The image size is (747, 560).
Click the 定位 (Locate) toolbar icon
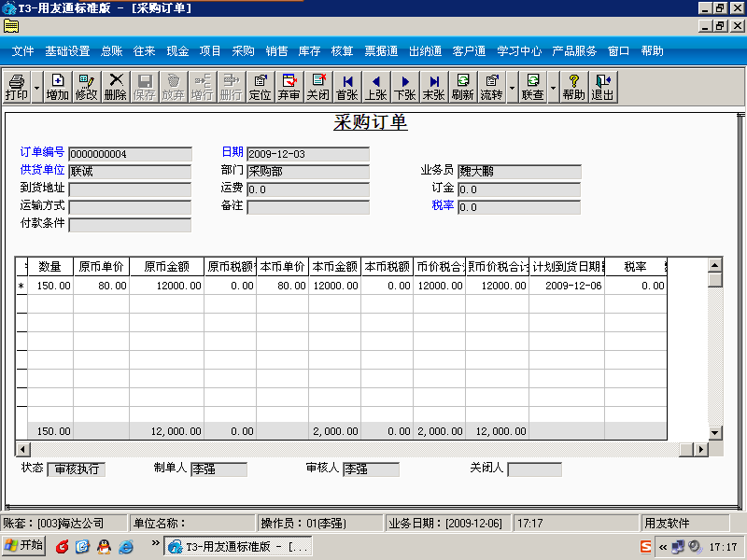261,87
